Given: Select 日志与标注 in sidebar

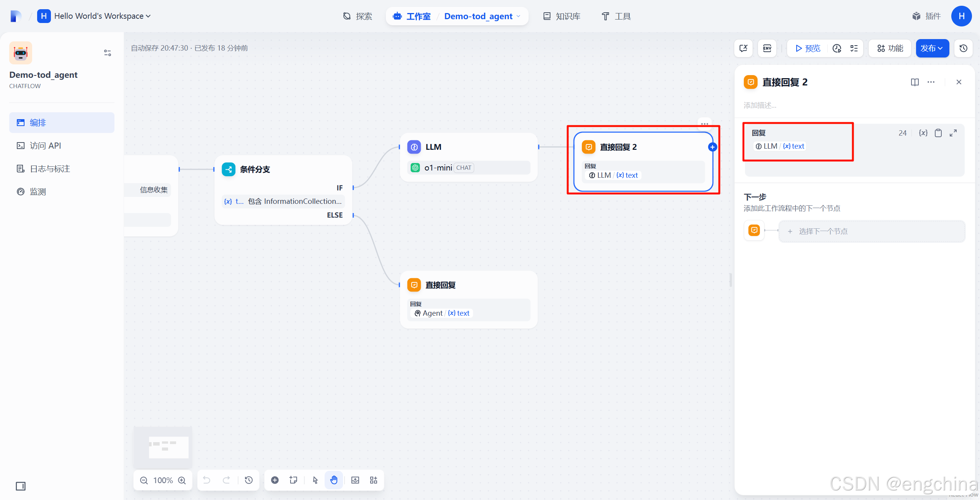Looking at the screenshot, I should 50,169.
